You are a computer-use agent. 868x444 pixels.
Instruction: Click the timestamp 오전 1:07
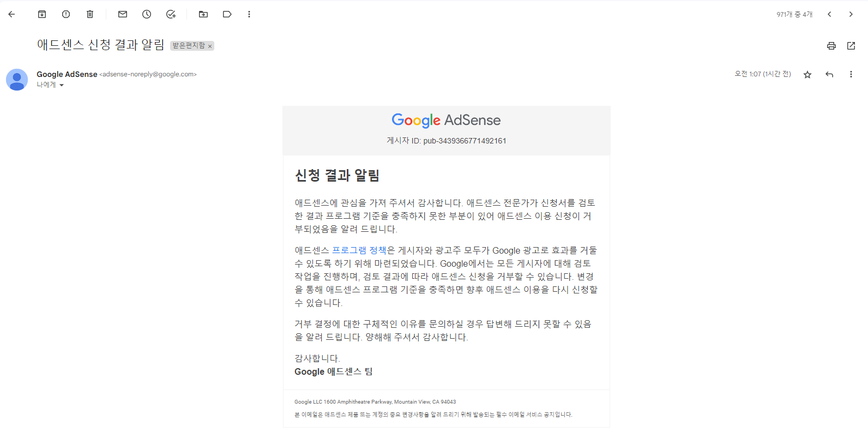[762, 74]
